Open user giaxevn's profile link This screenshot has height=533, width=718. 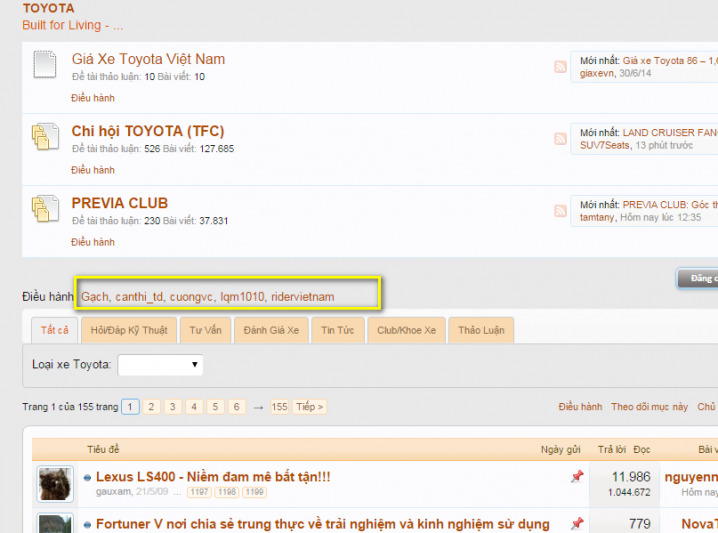[597, 73]
